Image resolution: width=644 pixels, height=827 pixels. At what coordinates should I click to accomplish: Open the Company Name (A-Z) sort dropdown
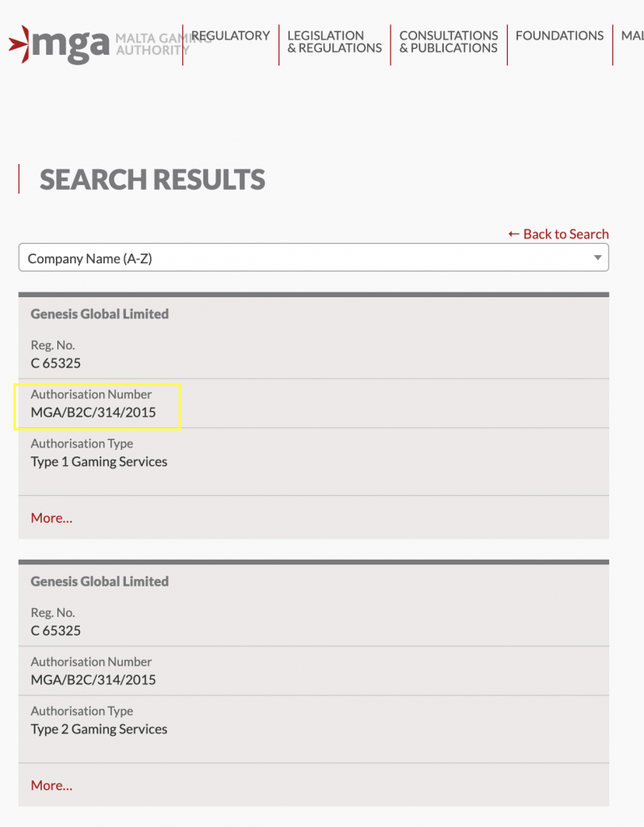click(x=314, y=258)
